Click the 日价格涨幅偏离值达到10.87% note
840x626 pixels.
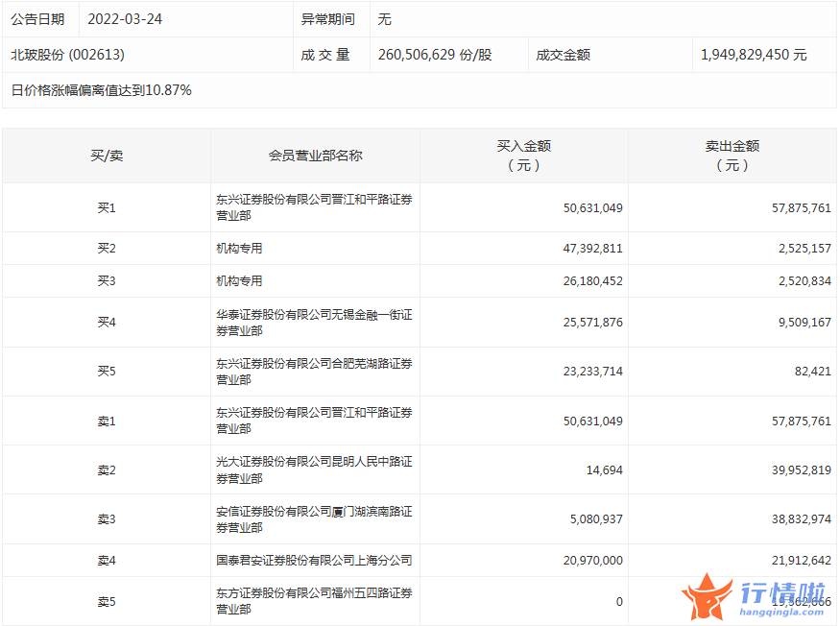coord(101,90)
